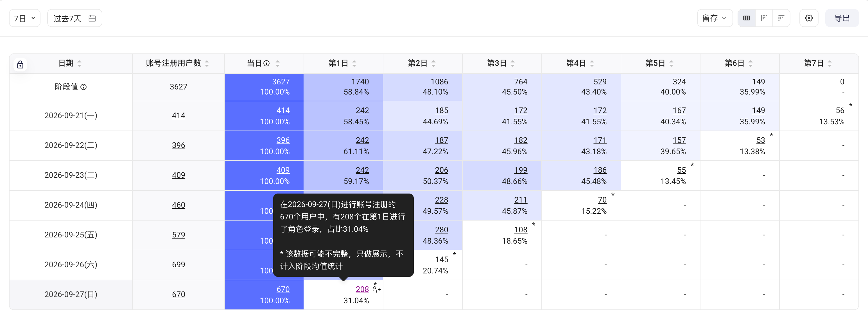868x319 pixels.
Task: Click 149 link in 2026-09-21 row
Action: (x=758, y=110)
